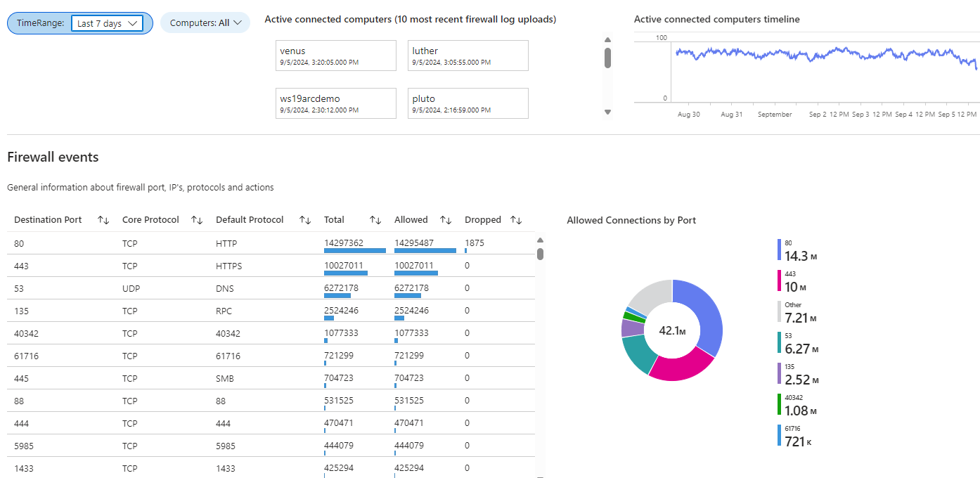
Task: Toggle sort on Allowed column arrows
Action: click(446, 220)
